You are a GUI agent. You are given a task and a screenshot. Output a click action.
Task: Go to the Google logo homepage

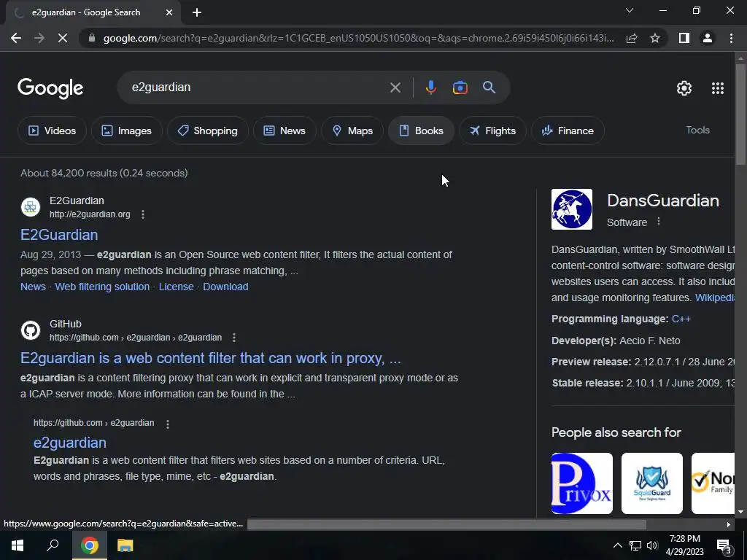coord(50,88)
